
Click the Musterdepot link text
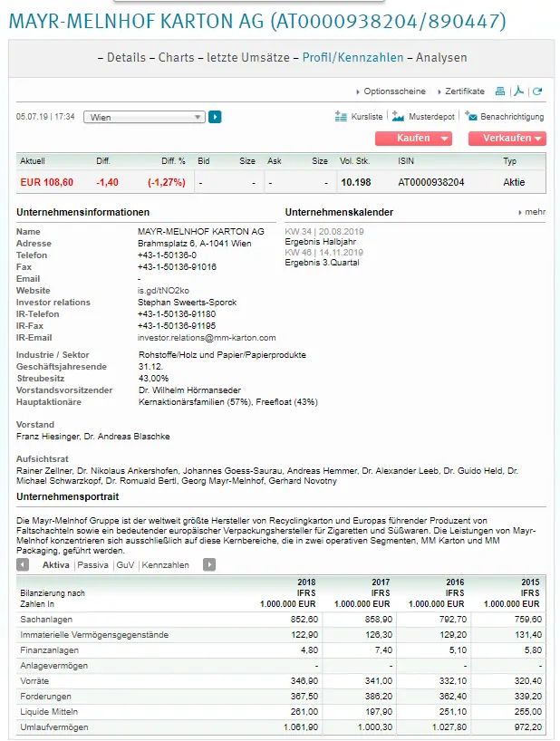[x=431, y=117]
